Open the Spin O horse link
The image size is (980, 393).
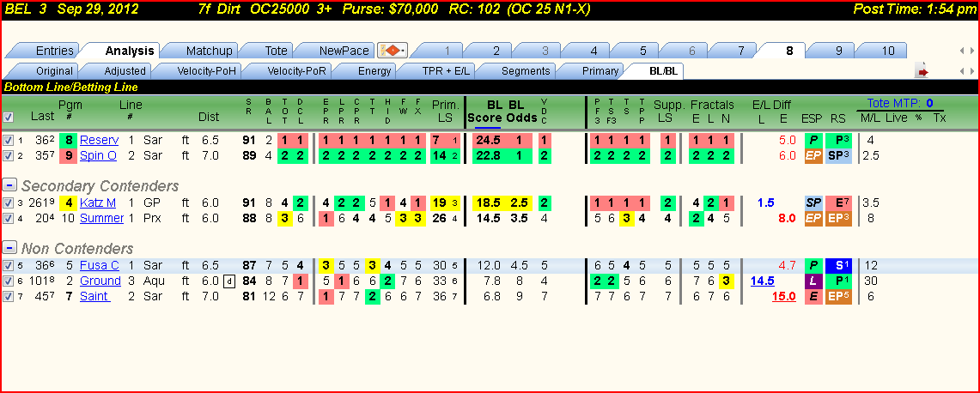coord(98,155)
